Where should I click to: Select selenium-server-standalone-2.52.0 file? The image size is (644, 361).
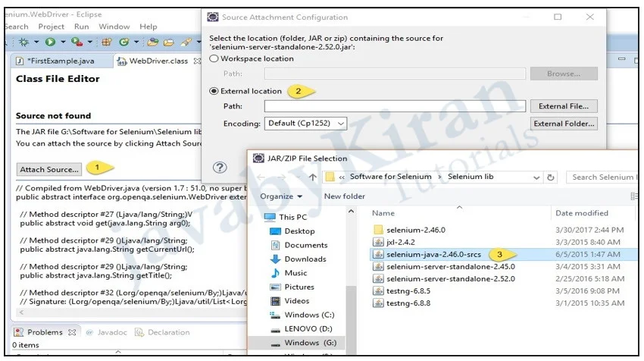coord(451,279)
